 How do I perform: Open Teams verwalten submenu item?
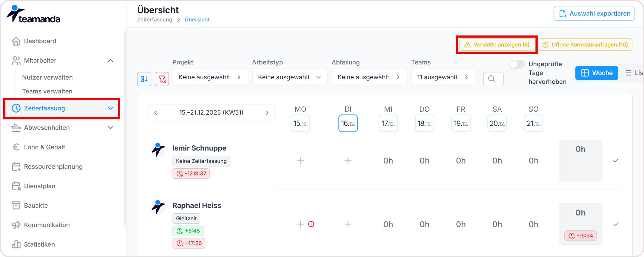tap(47, 91)
